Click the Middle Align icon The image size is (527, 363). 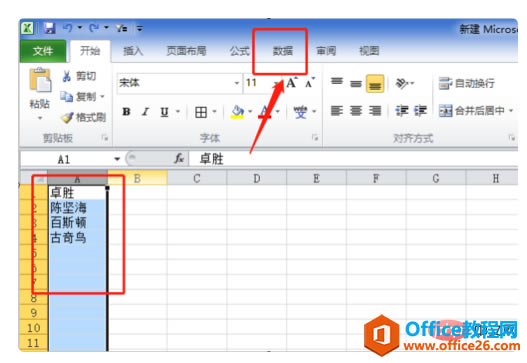click(x=356, y=83)
